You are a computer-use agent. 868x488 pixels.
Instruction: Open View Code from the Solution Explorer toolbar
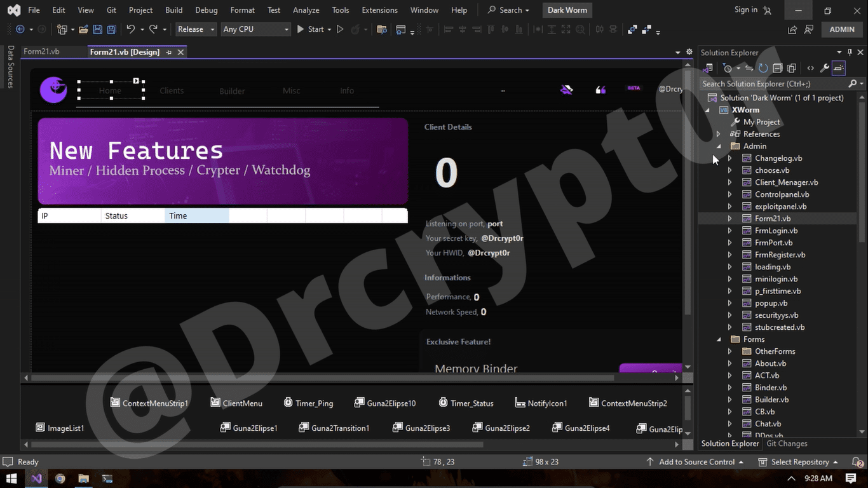pos(811,68)
